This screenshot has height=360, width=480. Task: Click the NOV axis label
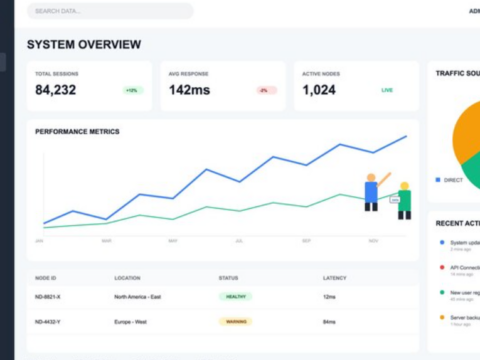tap(373, 241)
